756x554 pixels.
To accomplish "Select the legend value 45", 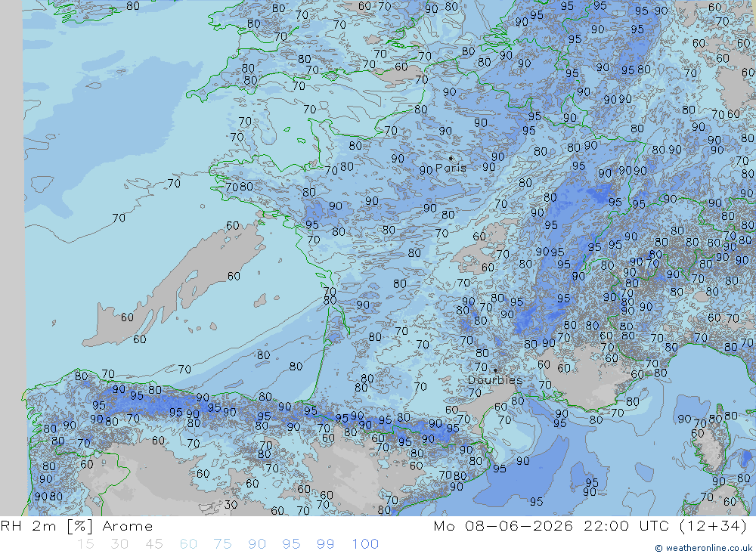I will 154,544.
